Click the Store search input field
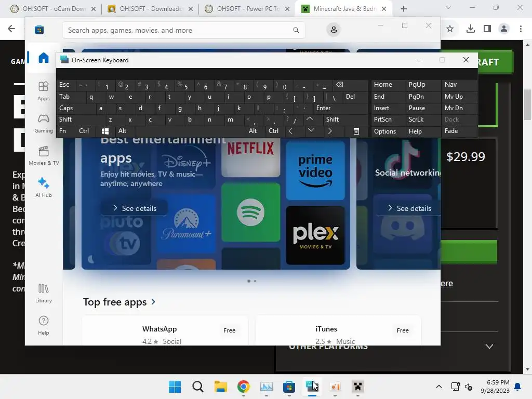Viewport: 532px width, 399px height. [x=183, y=30]
